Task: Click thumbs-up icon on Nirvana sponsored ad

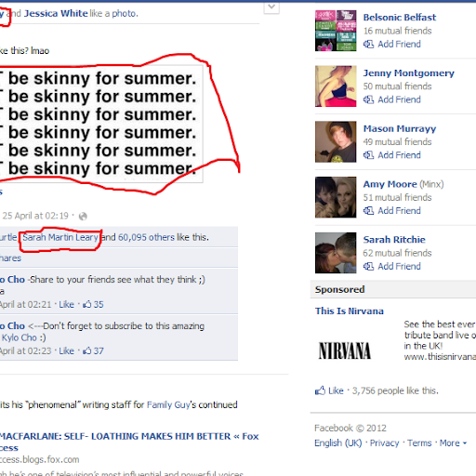Action: pos(320,390)
